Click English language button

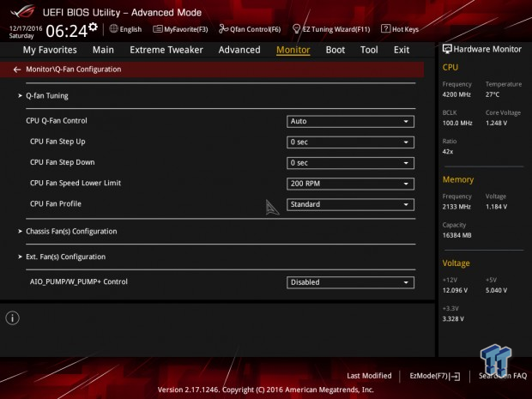(130, 29)
